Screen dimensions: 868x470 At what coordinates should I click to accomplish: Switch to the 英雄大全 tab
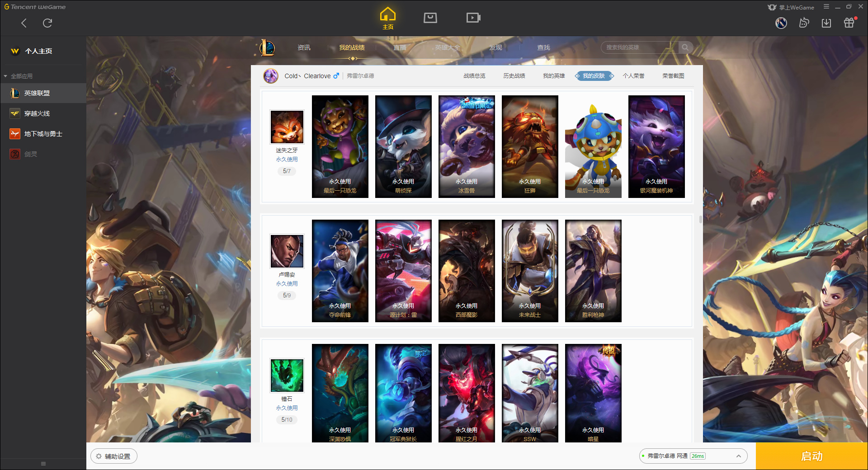tap(448, 47)
